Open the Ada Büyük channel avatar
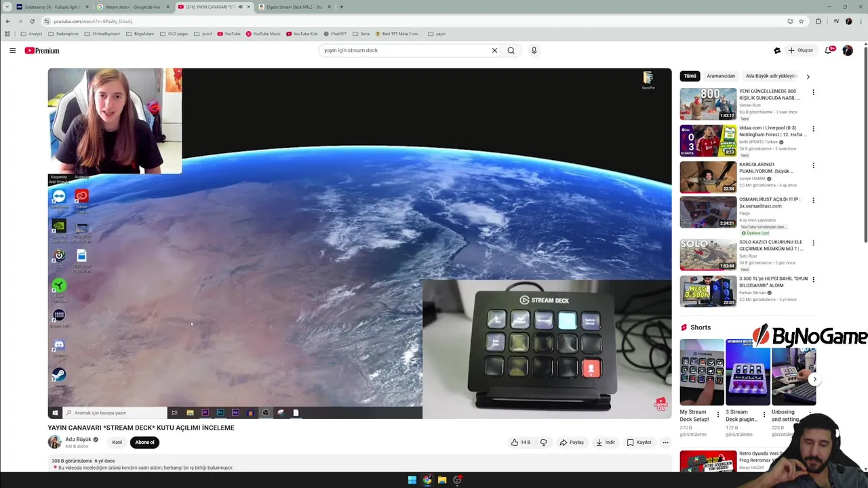The image size is (868, 488). click(54, 442)
